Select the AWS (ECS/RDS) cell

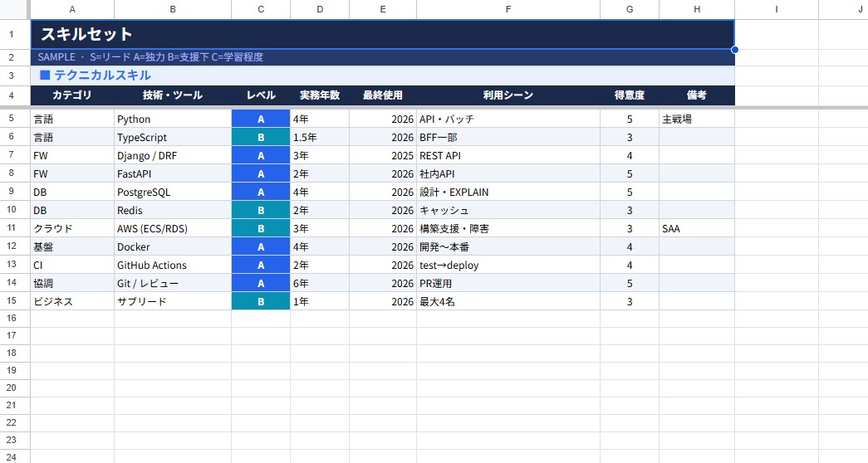[x=173, y=228]
